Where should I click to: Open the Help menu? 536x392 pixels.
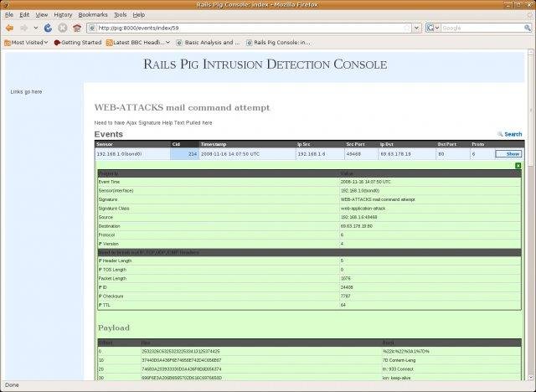tap(139, 15)
